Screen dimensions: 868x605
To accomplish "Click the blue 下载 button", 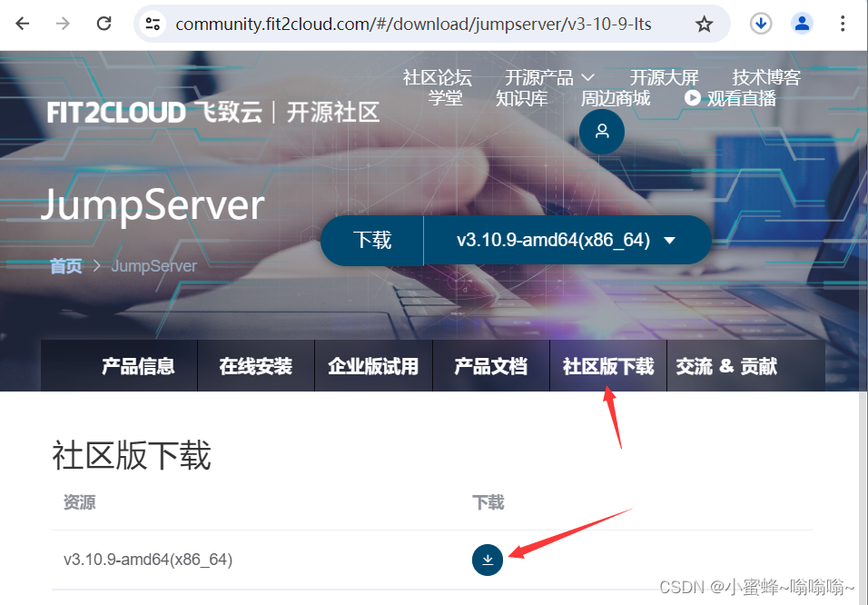I will (372, 240).
